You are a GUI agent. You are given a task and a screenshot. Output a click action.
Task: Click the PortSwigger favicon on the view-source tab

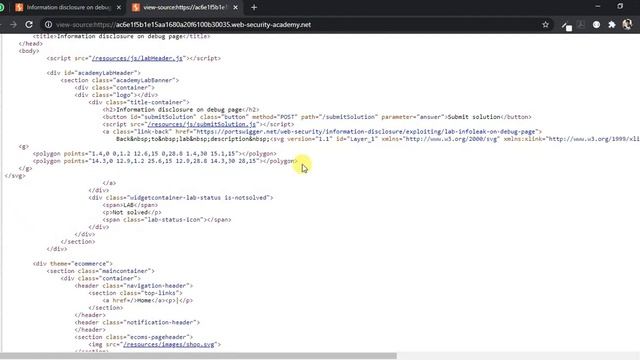pos(136,7)
